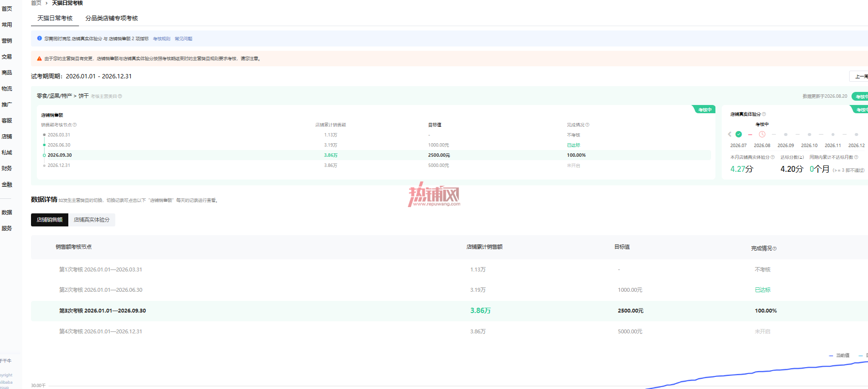Switch to 分品类店铺专项考核 tab

tap(112, 18)
